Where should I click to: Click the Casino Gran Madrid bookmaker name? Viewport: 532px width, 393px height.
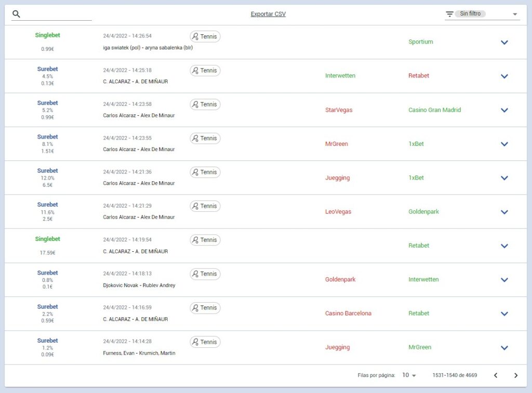(435, 110)
